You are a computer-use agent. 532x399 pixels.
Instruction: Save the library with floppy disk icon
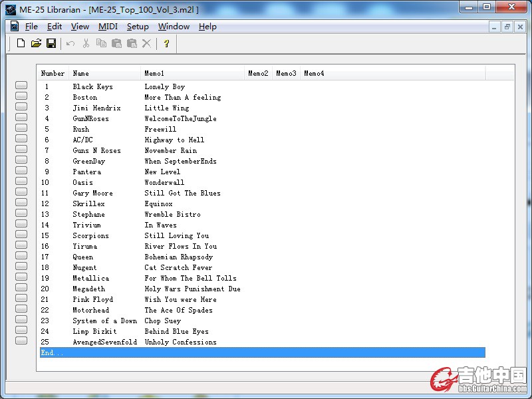(51, 43)
